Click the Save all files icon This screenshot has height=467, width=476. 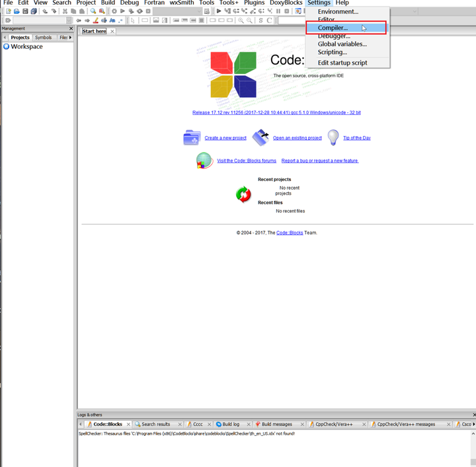click(x=34, y=11)
